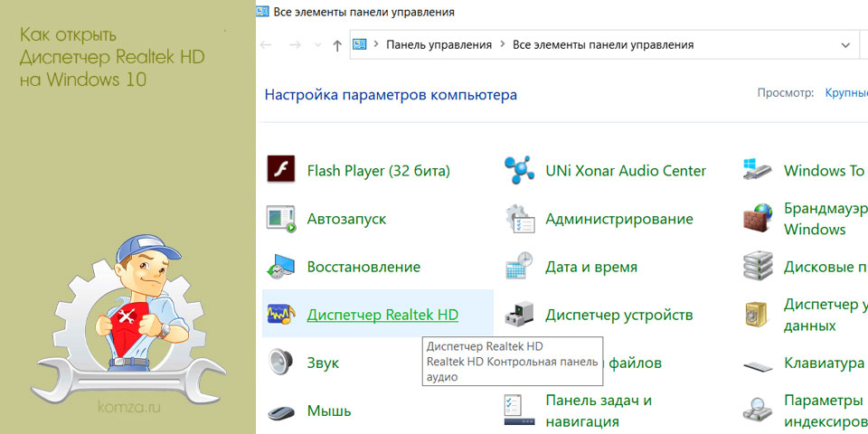Open the Дата и время link

(x=591, y=268)
